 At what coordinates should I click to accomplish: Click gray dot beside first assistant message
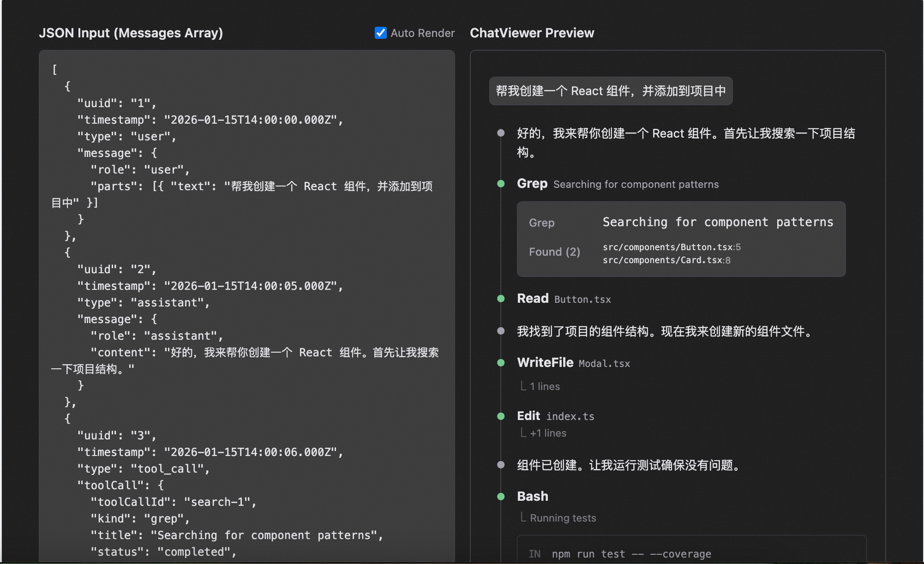501,133
